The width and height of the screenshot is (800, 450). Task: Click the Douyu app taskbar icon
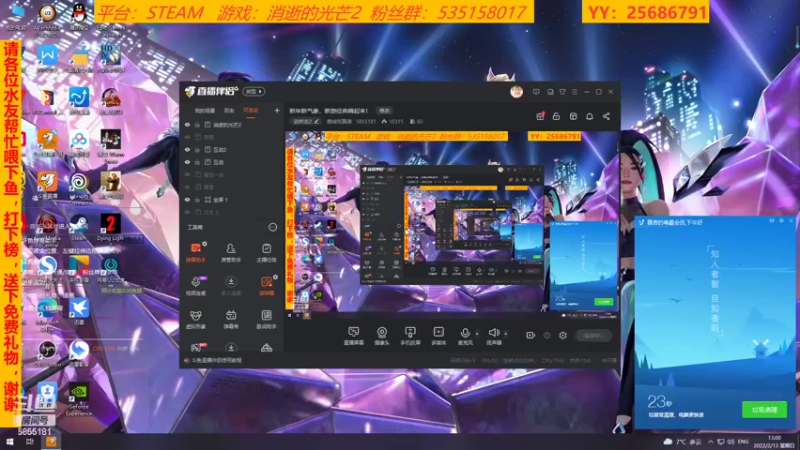point(51,442)
